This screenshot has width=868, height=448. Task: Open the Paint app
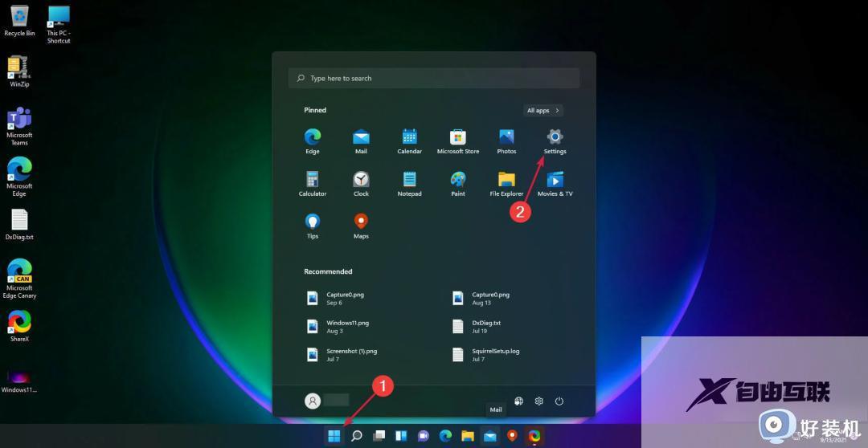coord(458,184)
